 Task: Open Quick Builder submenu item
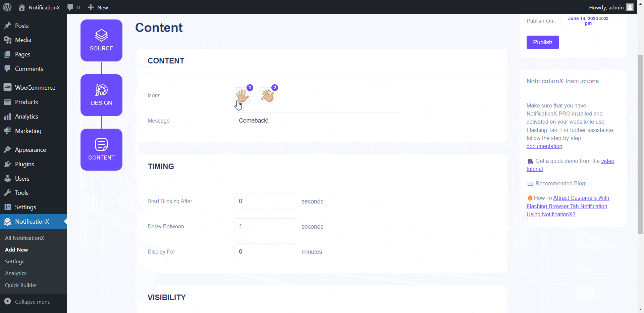click(21, 285)
